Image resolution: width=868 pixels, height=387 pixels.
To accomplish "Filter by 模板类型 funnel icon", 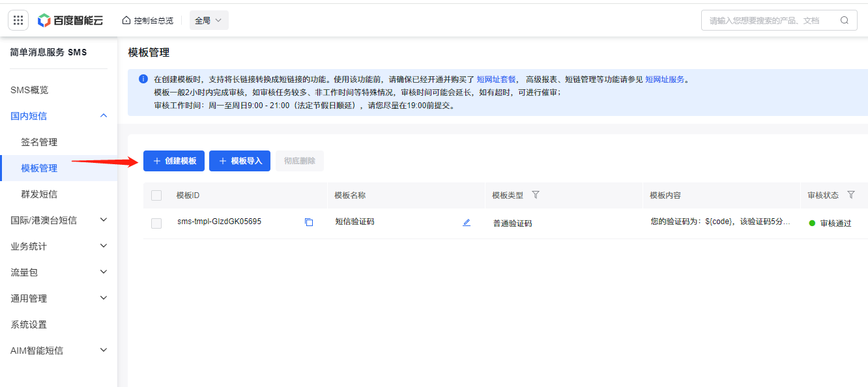I will pos(536,195).
